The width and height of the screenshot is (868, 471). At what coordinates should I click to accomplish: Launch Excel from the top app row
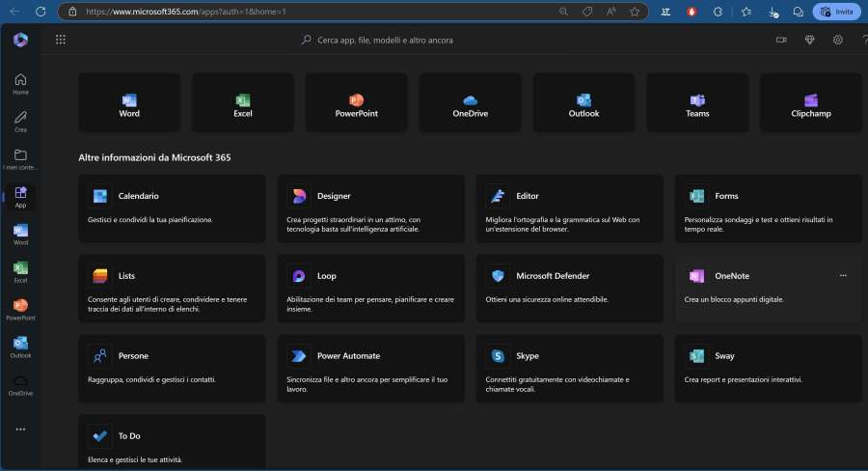(243, 103)
